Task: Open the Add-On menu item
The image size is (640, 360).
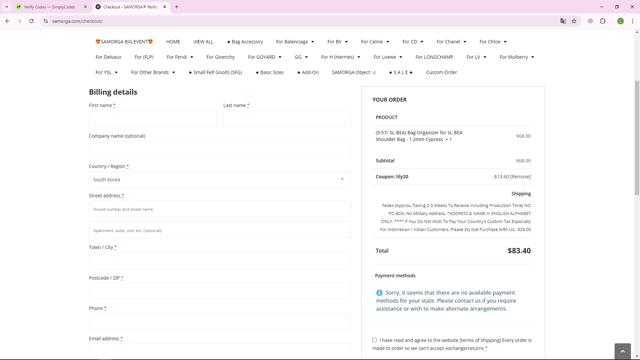Action: (308, 72)
